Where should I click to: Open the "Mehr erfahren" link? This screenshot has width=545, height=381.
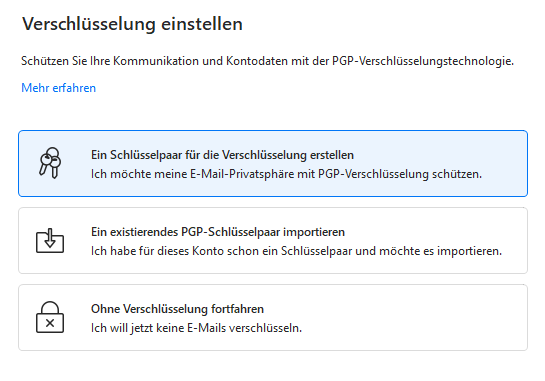[x=58, y=88]
